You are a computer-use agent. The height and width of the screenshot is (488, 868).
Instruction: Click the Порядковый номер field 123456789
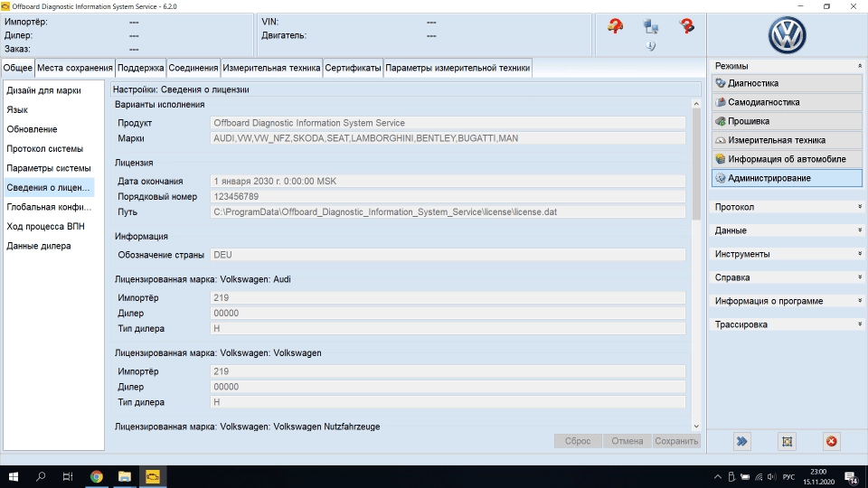pyautogui.click(x=448, y=196)
